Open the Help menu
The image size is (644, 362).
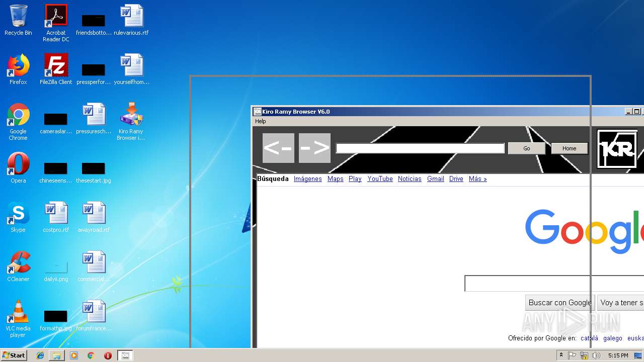tap(260, 121)
